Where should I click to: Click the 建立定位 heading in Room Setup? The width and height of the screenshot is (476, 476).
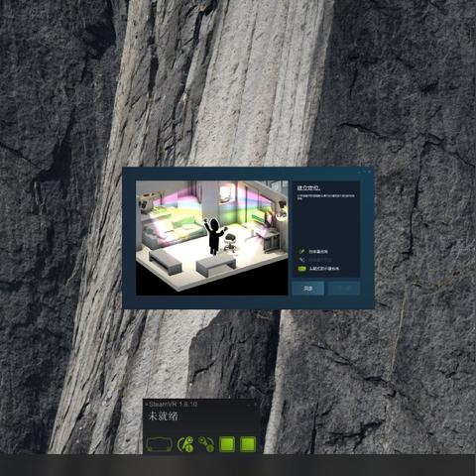click(308, 188)
